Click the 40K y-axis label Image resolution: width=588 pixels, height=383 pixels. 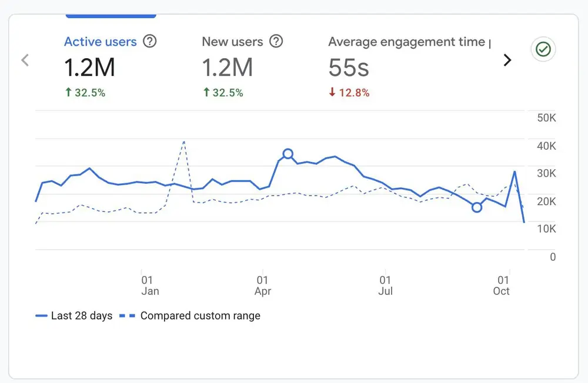546,146
